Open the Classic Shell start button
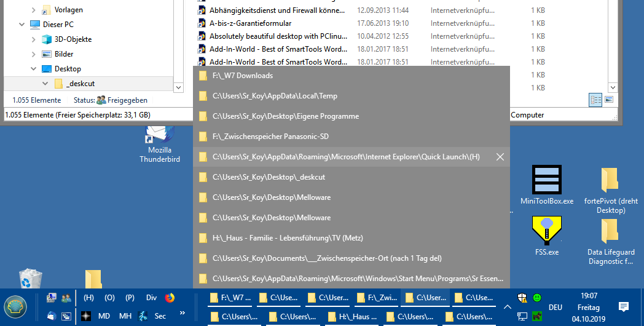This screenshot has width=644, height=326. (x=15, y=307)
